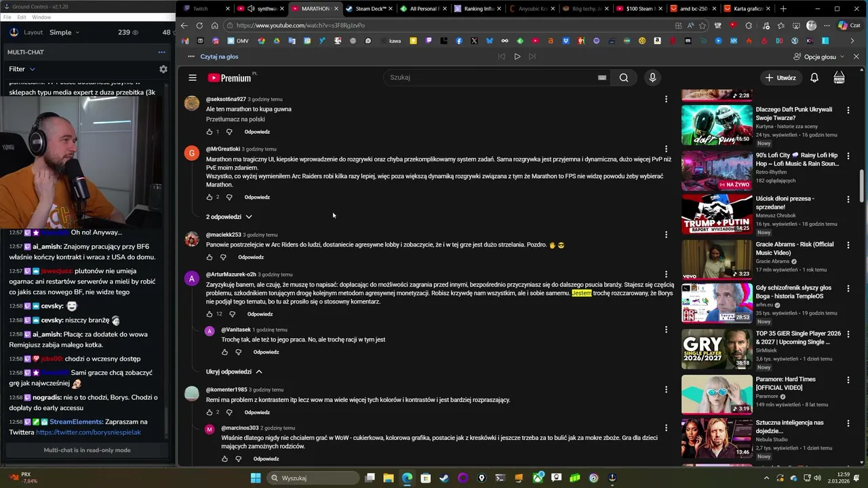Open Ground Control File menu
This screenshot has width=868, height=488.
(7, 17)
